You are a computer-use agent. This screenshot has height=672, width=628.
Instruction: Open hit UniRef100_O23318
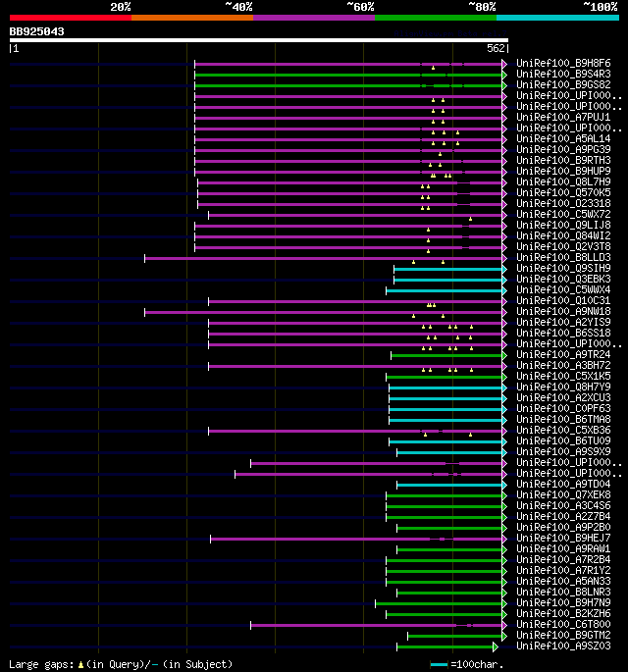tap(563, 203)
